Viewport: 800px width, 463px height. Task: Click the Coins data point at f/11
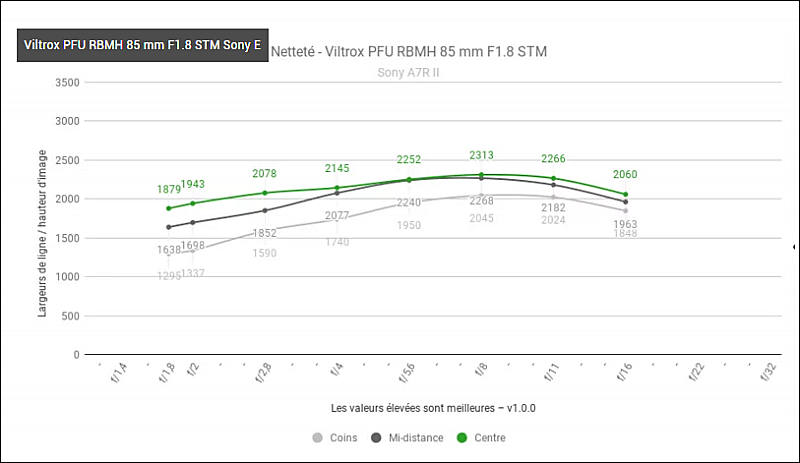click(x=554, y=197)
